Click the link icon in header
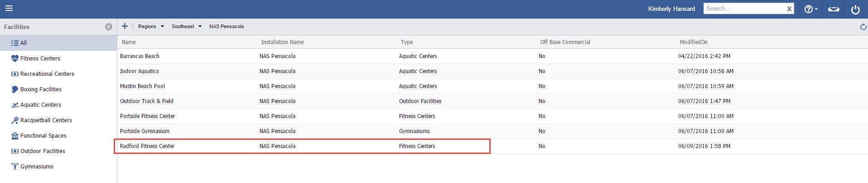This screenshot has height=183, width=868. pos(834,9)
